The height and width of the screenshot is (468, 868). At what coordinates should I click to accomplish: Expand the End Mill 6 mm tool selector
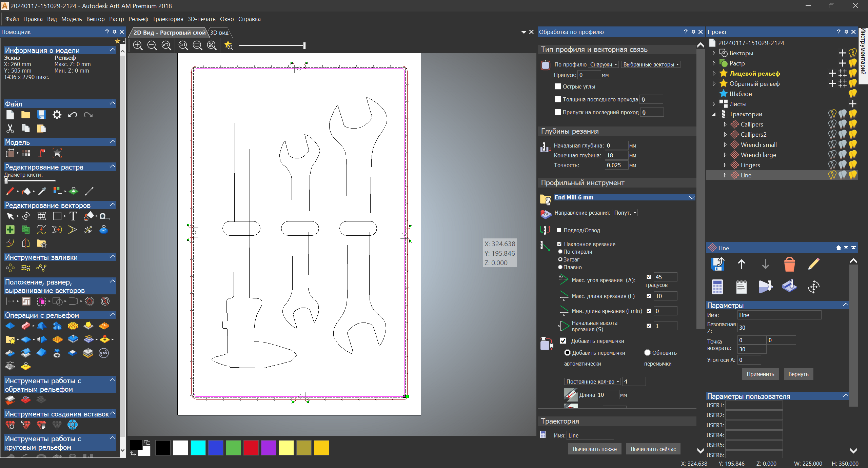(x=692, y=197)
